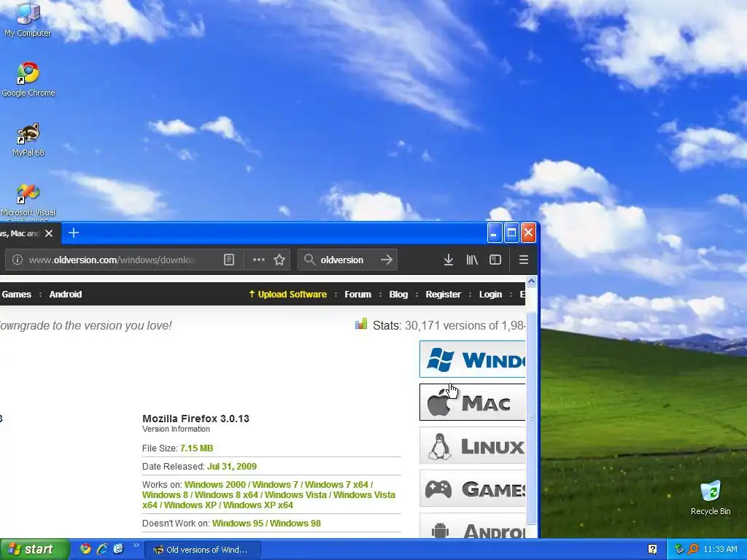Open Microsoft Visual Studio desktop shortcut
The image size is (747, 560).
pyautogui.click(x=28, y=203)
